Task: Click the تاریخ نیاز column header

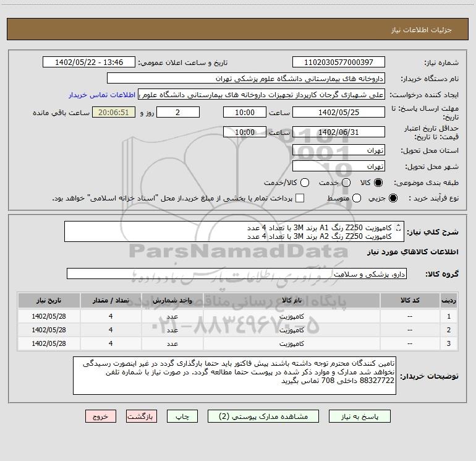Action: [49, 301]
